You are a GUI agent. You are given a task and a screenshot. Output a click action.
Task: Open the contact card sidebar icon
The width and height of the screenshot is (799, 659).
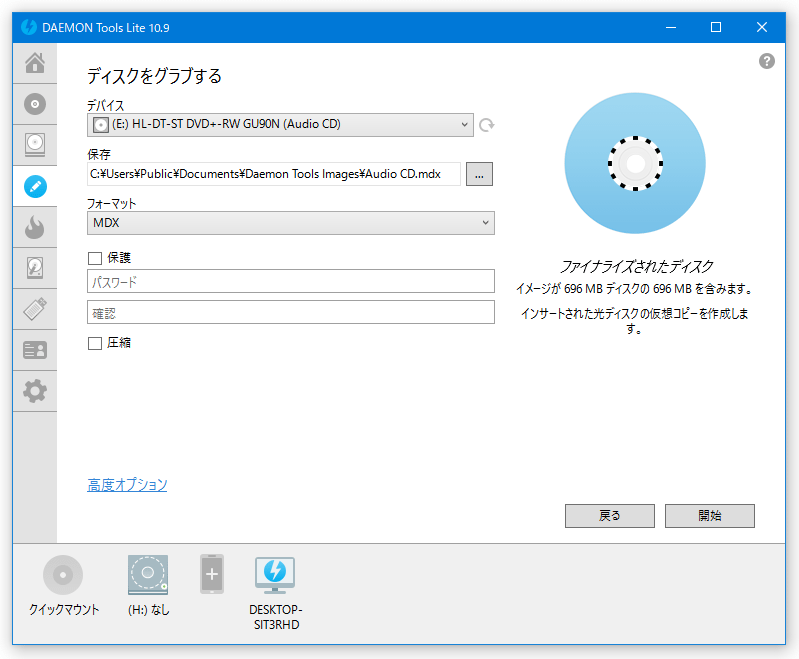(x=35, y=350)
